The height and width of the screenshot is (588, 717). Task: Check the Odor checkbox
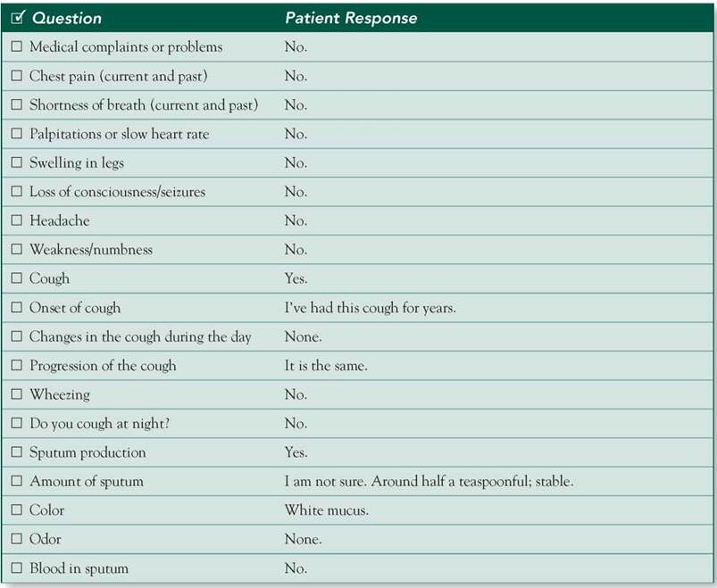[16, 539]
